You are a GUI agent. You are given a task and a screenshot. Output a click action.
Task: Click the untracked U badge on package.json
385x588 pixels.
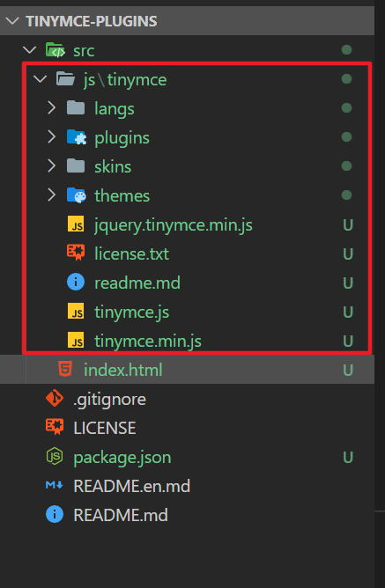[348, 457]
